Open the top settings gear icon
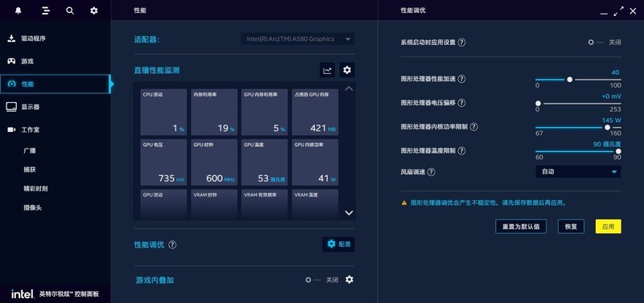 pyautogui.click(x=94, y=10)
